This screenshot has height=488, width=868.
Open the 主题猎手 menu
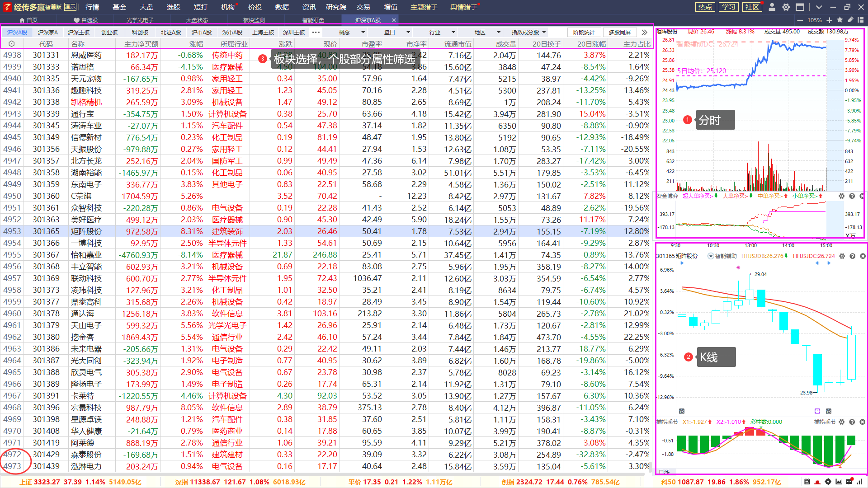(x=424, y=7)
